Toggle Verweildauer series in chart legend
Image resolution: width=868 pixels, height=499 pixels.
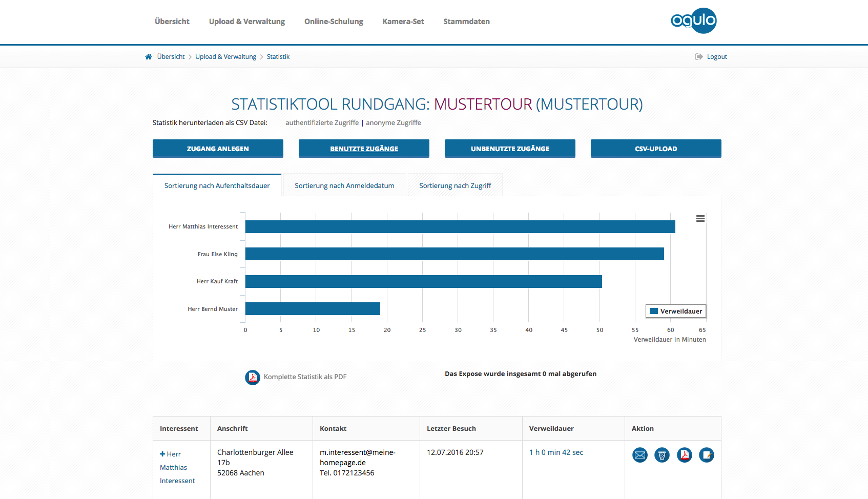coord(676,311)
